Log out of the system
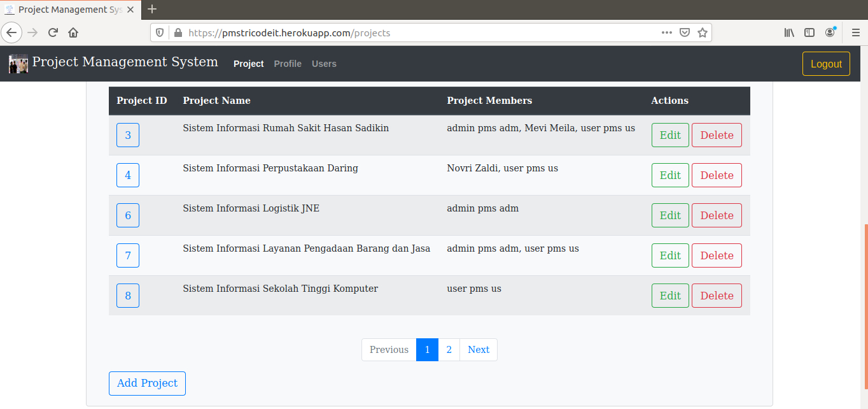Viewport: 868px width, 409px height. (x=826, y=64)
